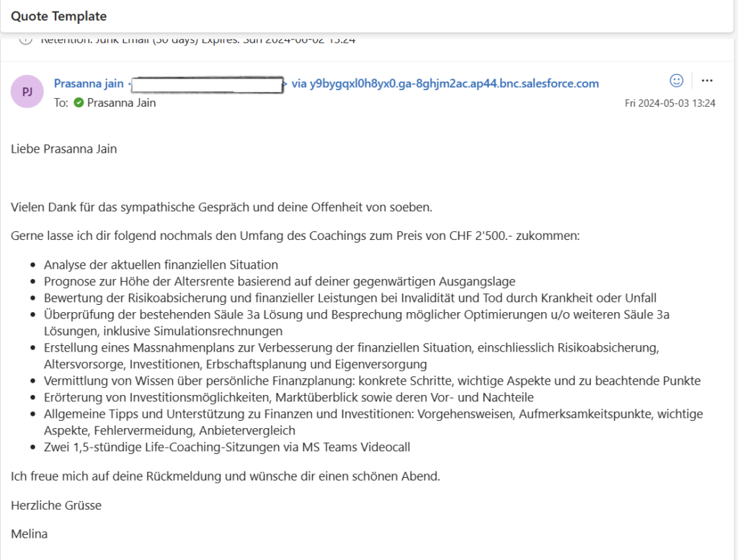The height and width of the screenshot is (560, 738).
Task: Click the PJ sender avatar
Action: (27, 92)
